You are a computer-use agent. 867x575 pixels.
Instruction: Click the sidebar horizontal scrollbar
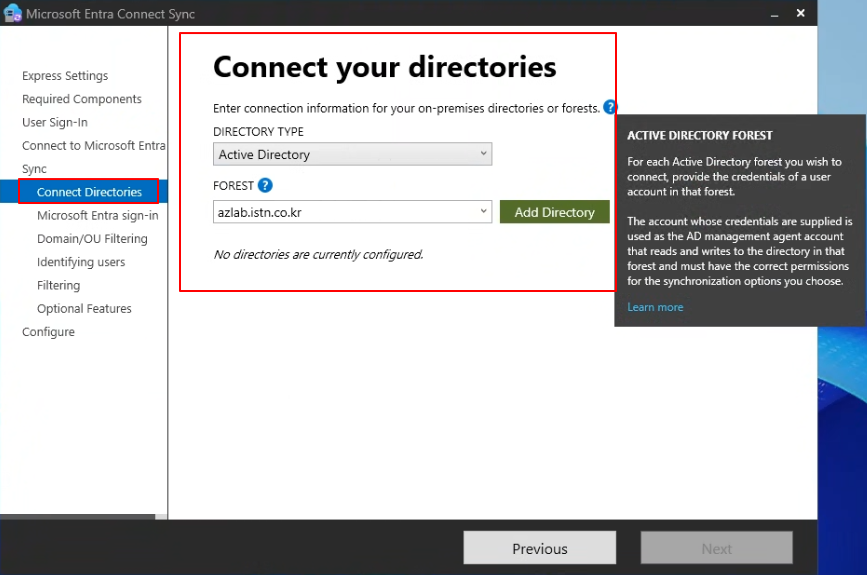pos(77,516)
